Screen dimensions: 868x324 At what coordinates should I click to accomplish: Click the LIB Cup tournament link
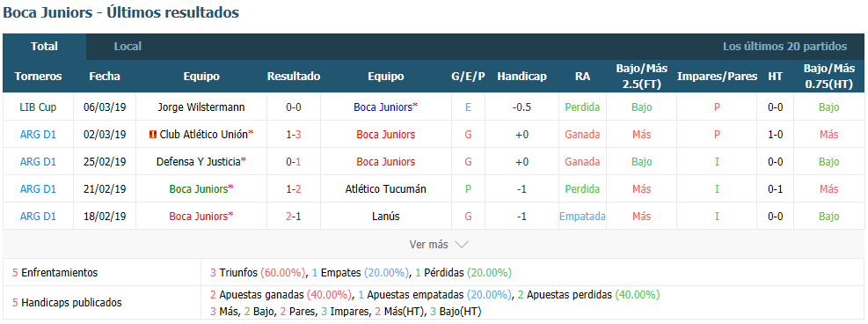[38, 107]
